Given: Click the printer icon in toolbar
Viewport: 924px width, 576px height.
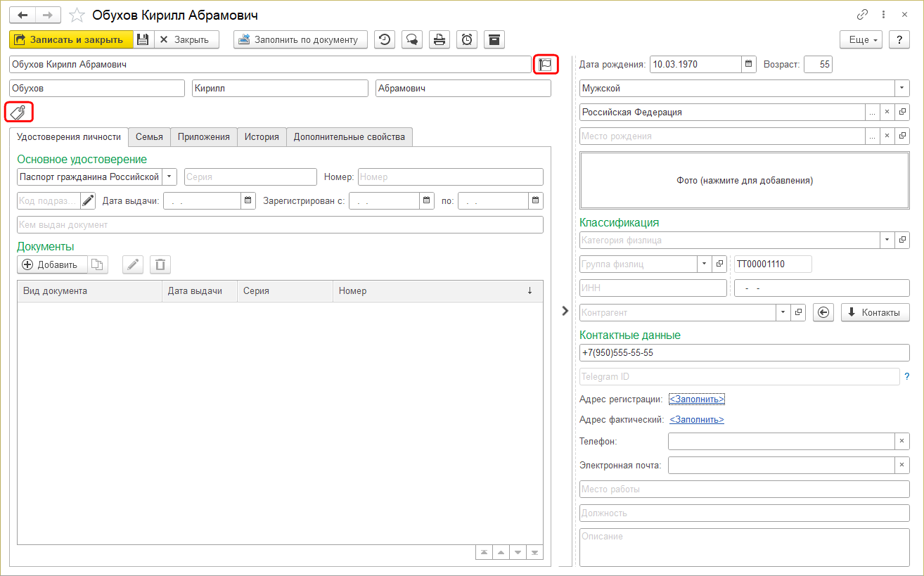Looking at the screenshot, I should 439,39.
